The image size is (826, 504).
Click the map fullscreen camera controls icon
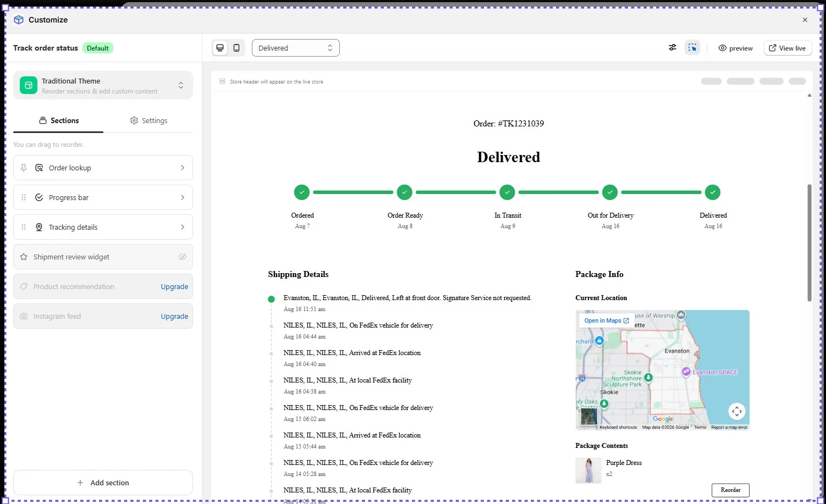coord(737,411)
